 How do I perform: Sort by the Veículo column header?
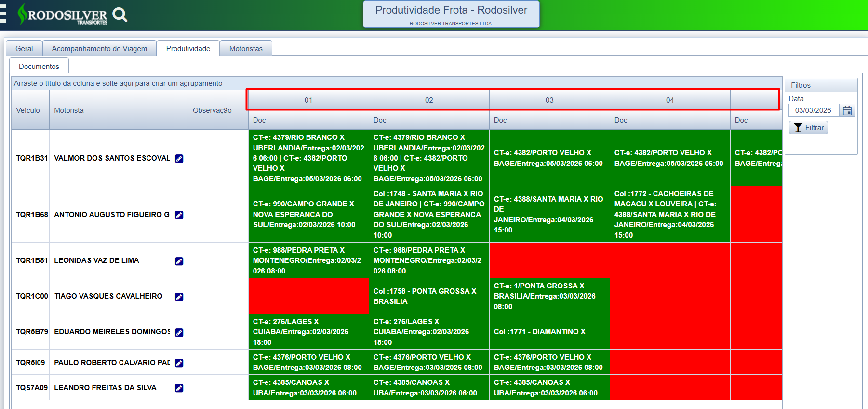tap(28, 110)
